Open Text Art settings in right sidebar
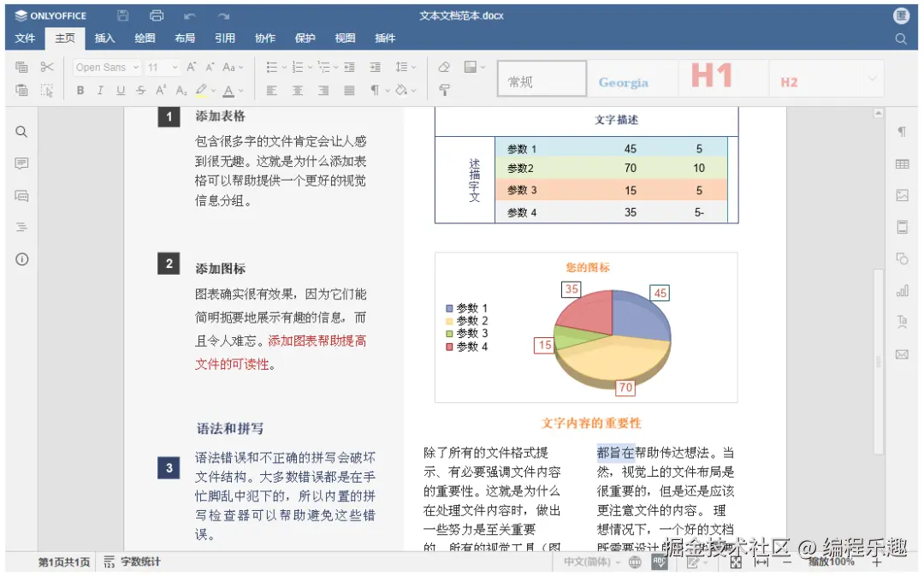Screen dimensions: 924x576 click(903, 322)
